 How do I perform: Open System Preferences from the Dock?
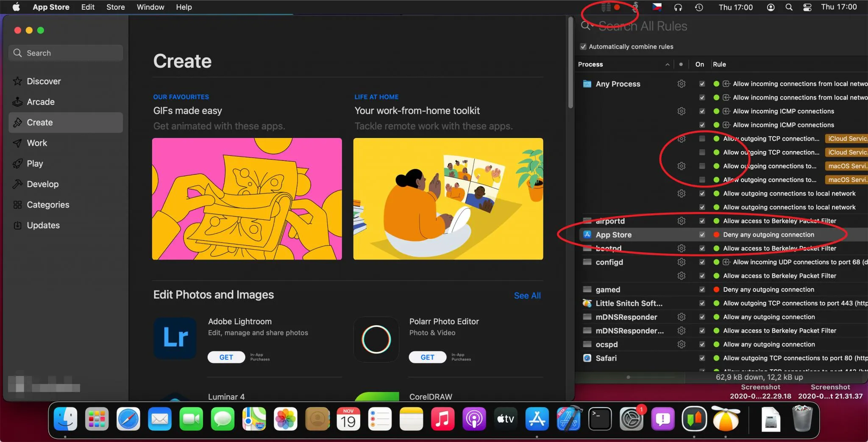(632, 419)
